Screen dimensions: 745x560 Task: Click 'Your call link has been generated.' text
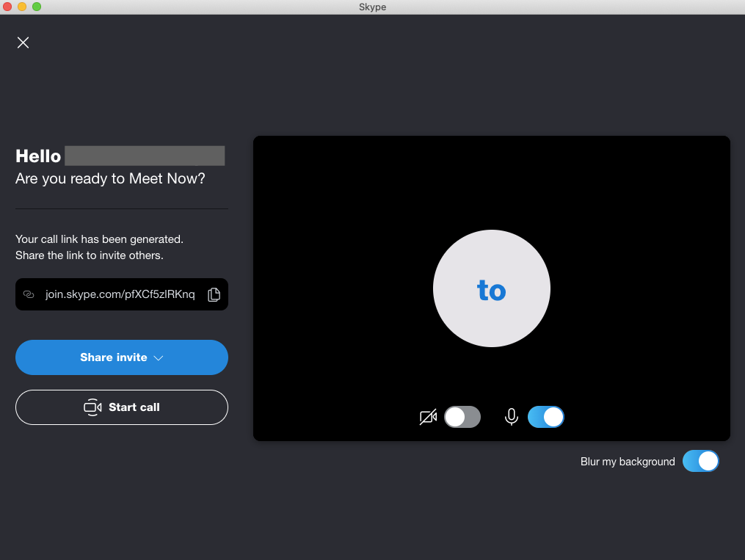[x=99, y=239]
